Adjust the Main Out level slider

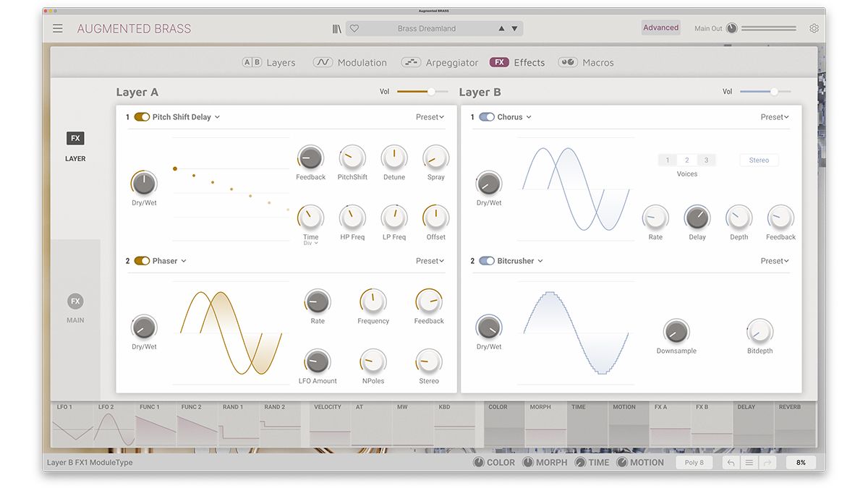click(x=769, y=28)
